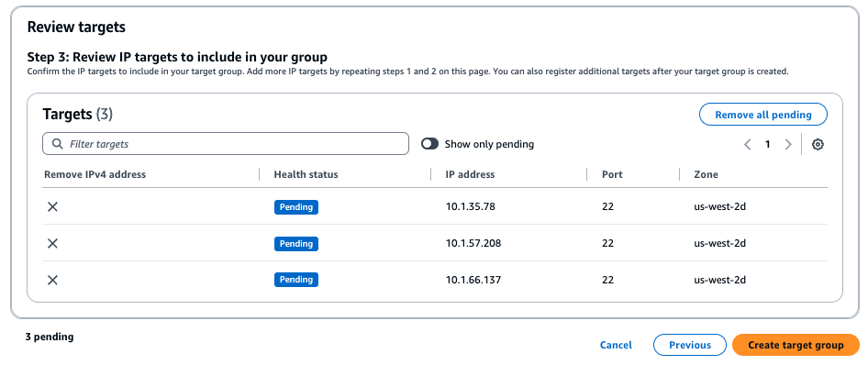Go back with the Previous button

click(690, 345)
